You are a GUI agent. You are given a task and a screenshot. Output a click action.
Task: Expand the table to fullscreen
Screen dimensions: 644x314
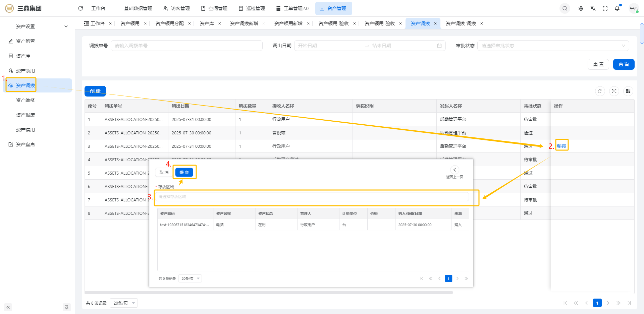[x=614, y=91]
